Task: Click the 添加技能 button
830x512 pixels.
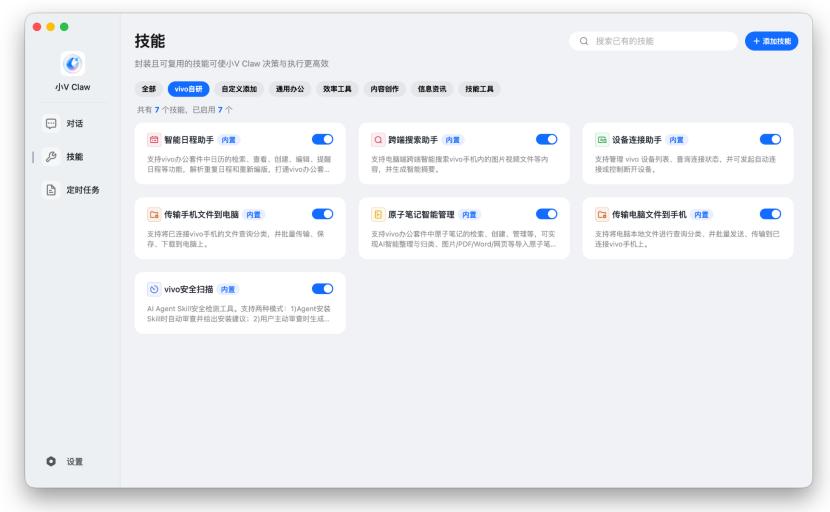Action: tap(771, 41)
